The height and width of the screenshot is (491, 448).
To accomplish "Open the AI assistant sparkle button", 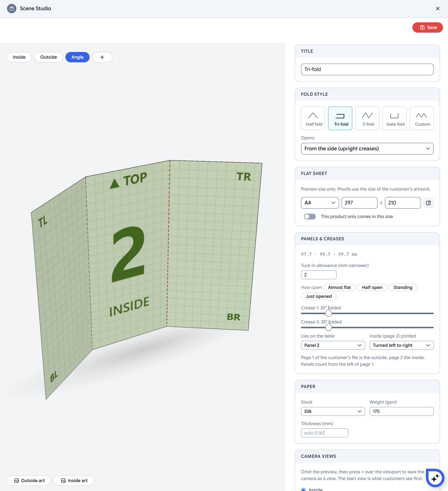I will [x=435, y=478].
